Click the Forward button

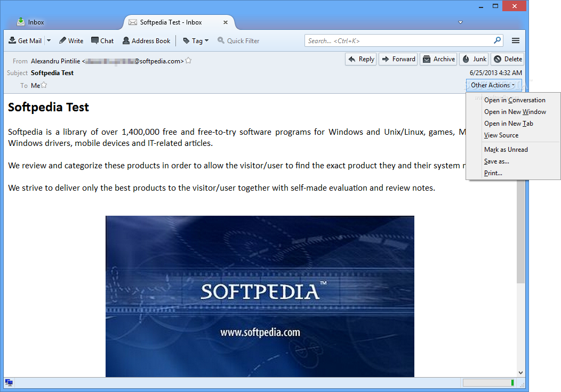[x=398, y=59]
